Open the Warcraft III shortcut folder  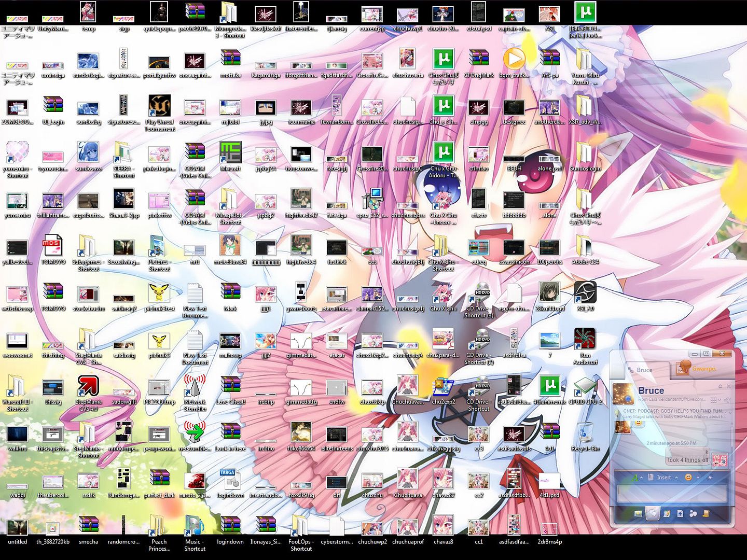pyautogui.click(x=17, y=386)
